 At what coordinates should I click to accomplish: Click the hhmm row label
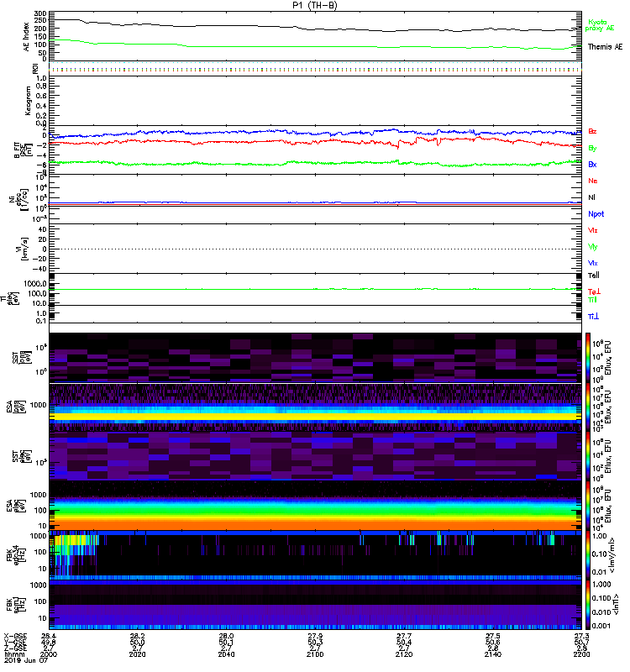point(13,654)
